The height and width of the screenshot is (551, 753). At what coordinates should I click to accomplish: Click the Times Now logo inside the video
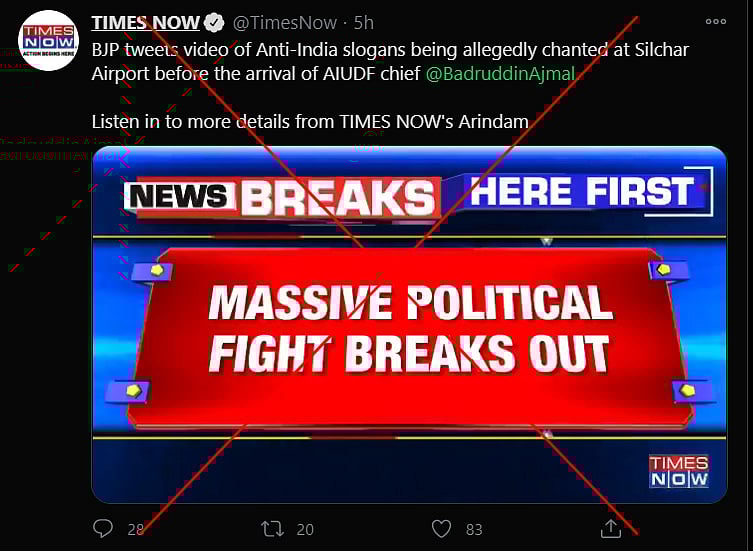tap(679, 471)
